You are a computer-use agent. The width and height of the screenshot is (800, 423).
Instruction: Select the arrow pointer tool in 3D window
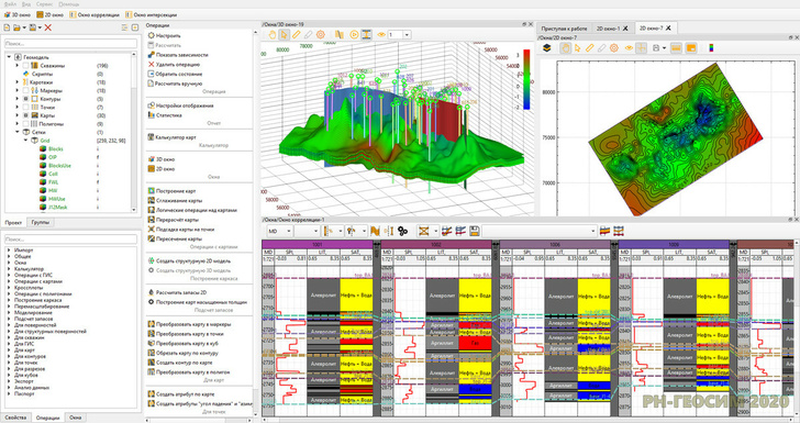(284, 34)
